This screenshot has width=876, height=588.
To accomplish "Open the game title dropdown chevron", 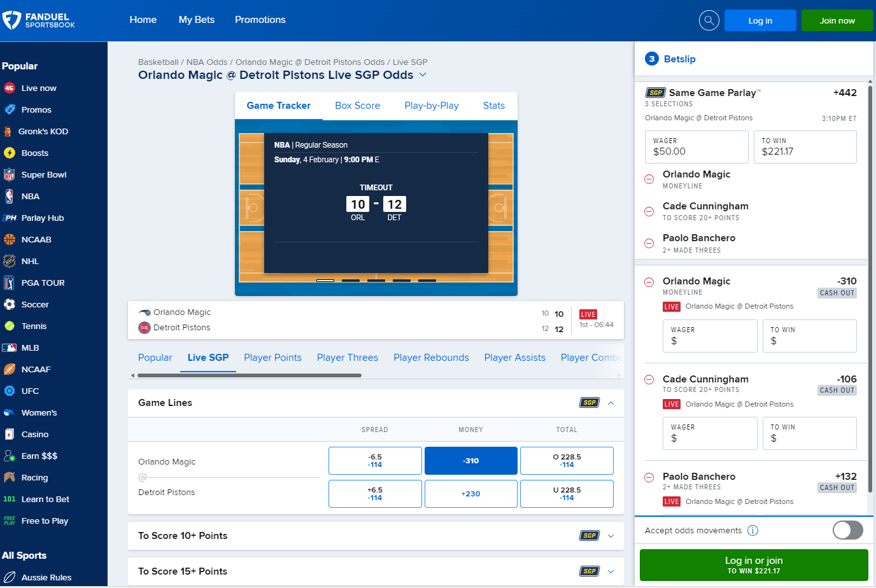I will [423, 75].
